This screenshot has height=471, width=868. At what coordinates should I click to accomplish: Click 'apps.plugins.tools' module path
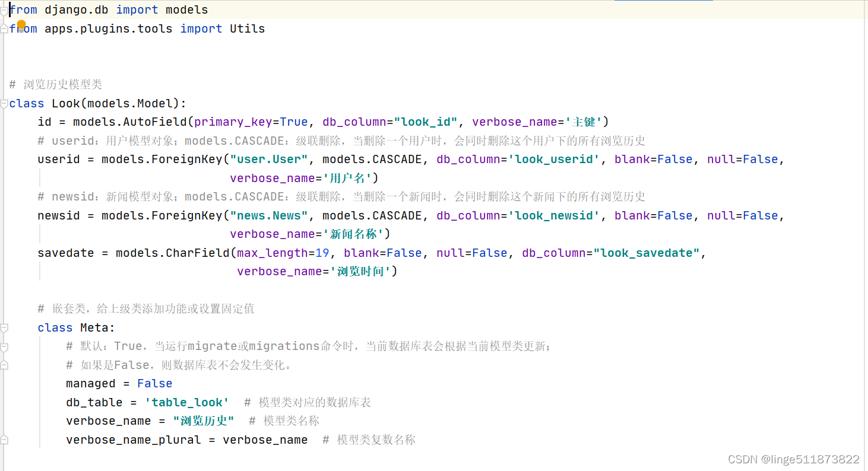[x=109, y=28]
